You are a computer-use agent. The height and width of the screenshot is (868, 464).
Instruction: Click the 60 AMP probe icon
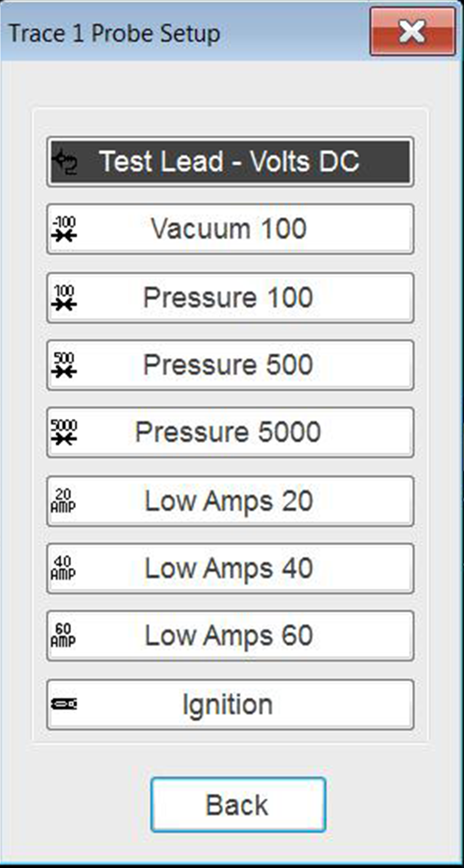click(x=63, y=635)
